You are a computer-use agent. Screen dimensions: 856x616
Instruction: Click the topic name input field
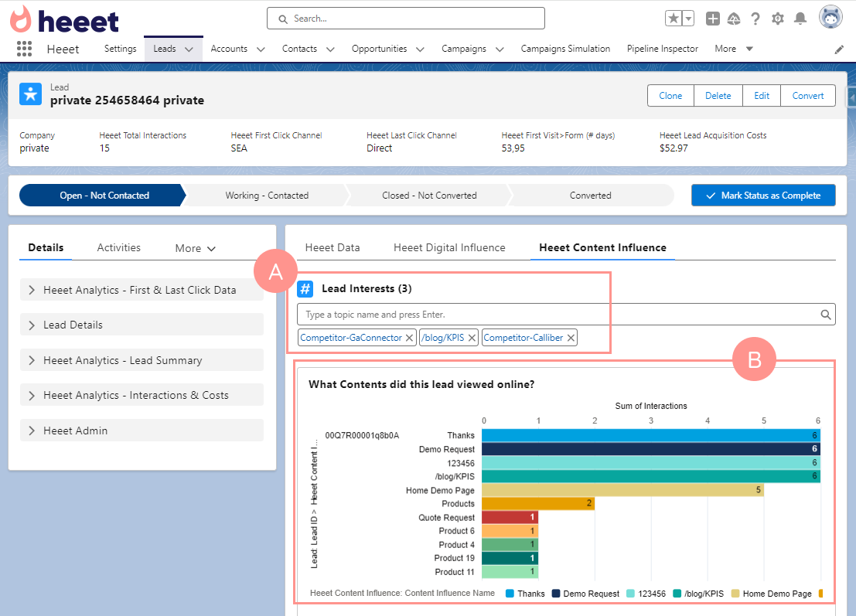click(566, 315)
